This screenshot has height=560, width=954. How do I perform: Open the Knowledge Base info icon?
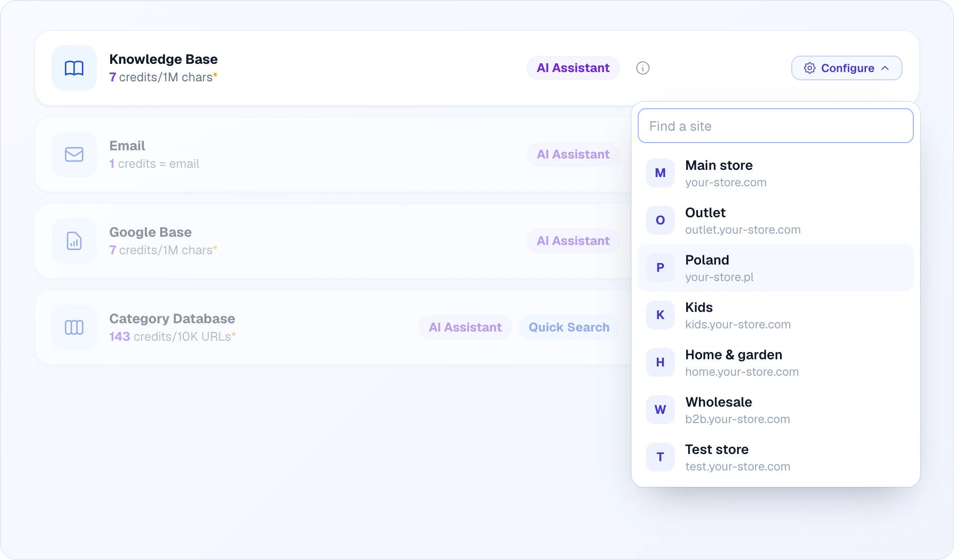tap(643, 68)
